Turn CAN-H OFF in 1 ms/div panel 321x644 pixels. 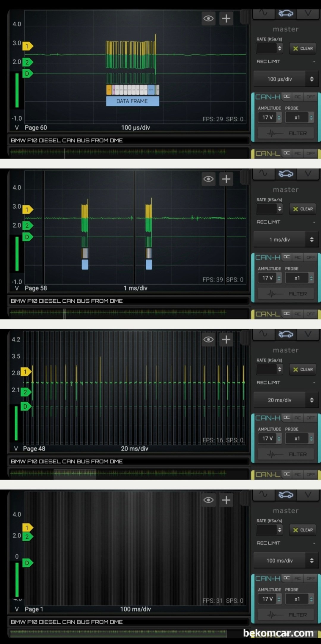click(311, 257)
